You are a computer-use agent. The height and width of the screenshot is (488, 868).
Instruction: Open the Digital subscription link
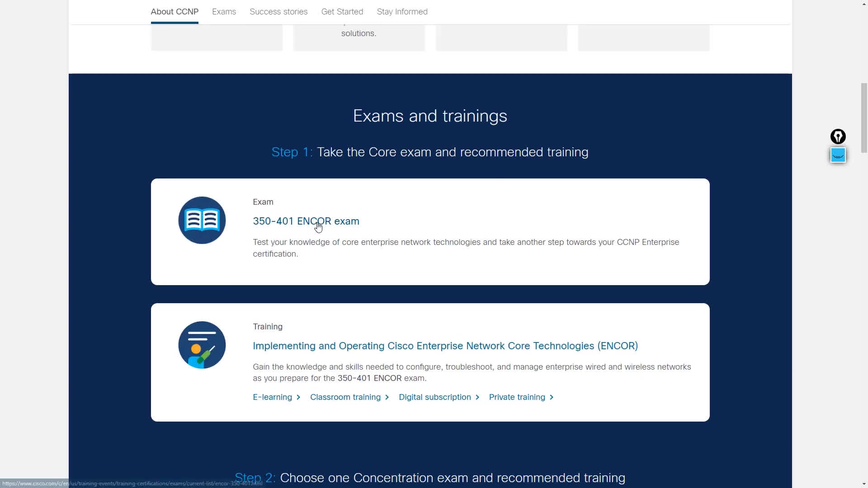pyautogui.click(x=434, y=397)
